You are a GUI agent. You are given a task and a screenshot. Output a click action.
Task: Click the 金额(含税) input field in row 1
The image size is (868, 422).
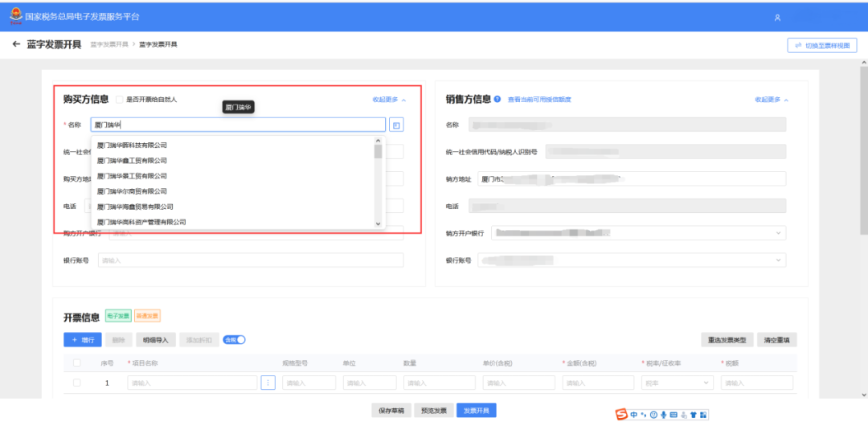pos(598,383)
